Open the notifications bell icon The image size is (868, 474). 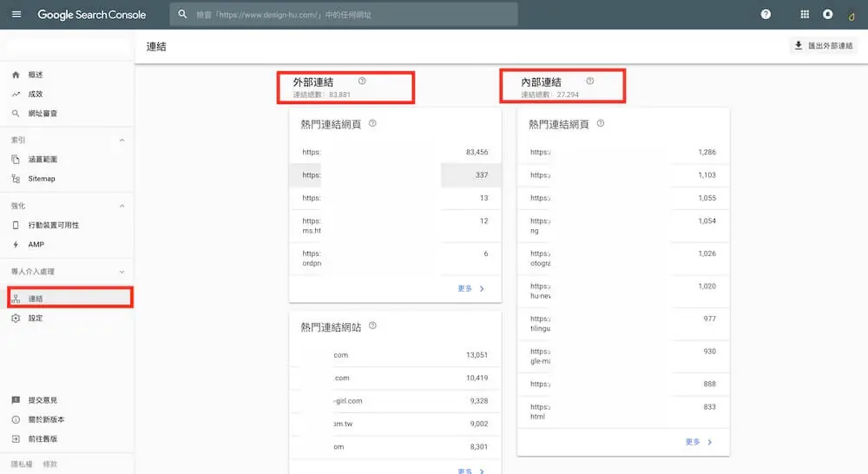click(827, 15)
